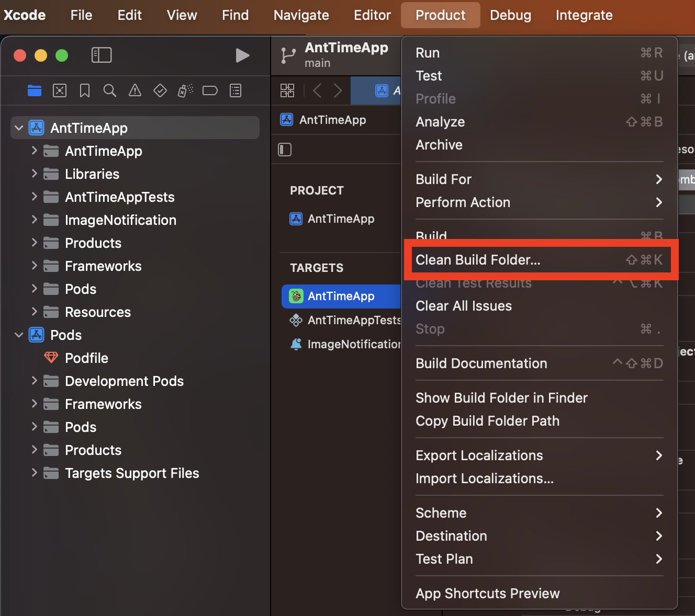
Task: Choose Build Documentation
Action: point(539,363)
